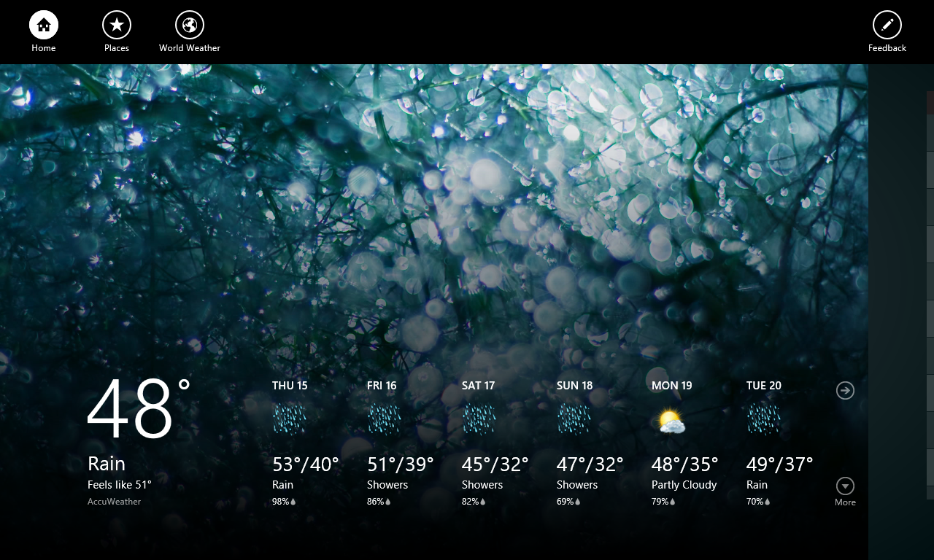934x560 pixels.
Task: Click the 98% precipitation chance
Action: tap(284, 502)
